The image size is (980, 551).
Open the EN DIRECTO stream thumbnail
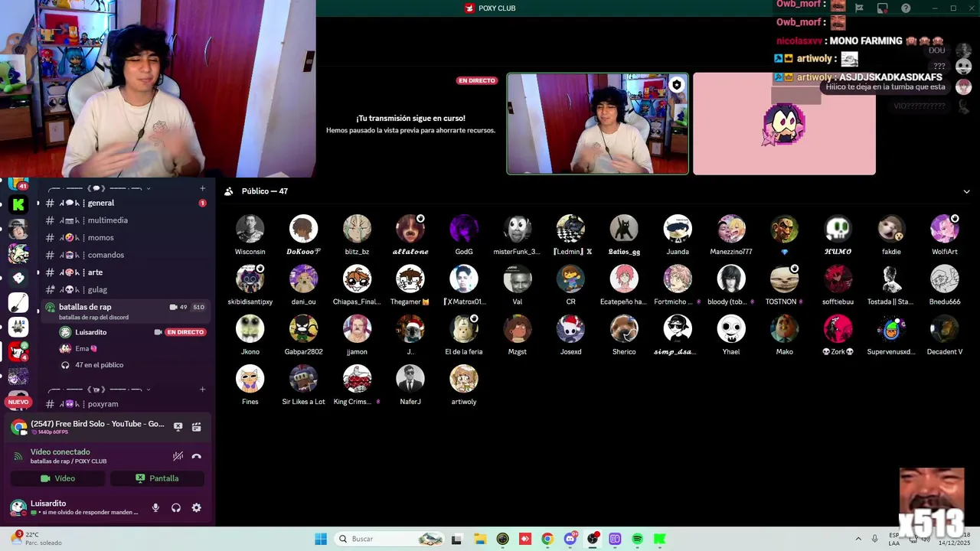pos(597,124)
